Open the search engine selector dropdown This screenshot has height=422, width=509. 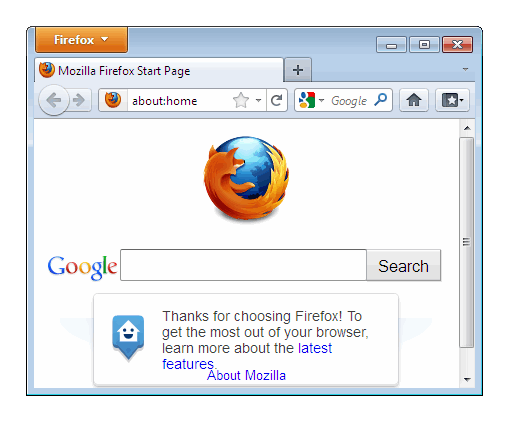pos(310,100)
